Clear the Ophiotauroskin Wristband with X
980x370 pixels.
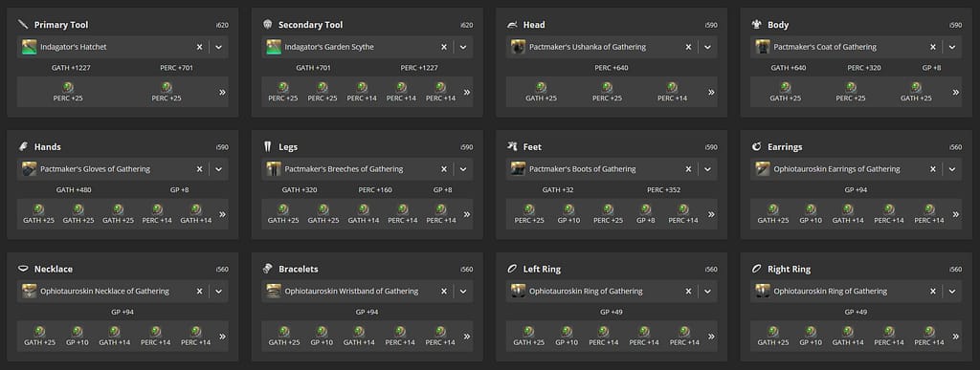[444, 292]
